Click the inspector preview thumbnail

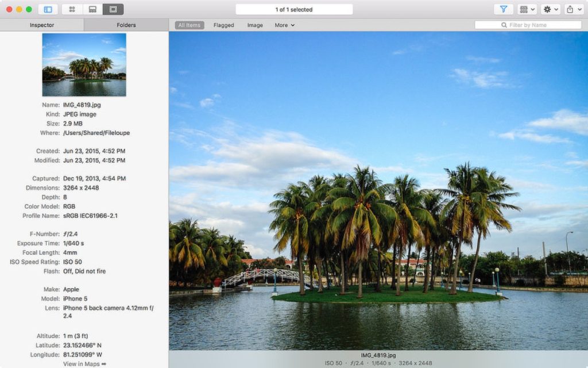[x=84, y=64]
